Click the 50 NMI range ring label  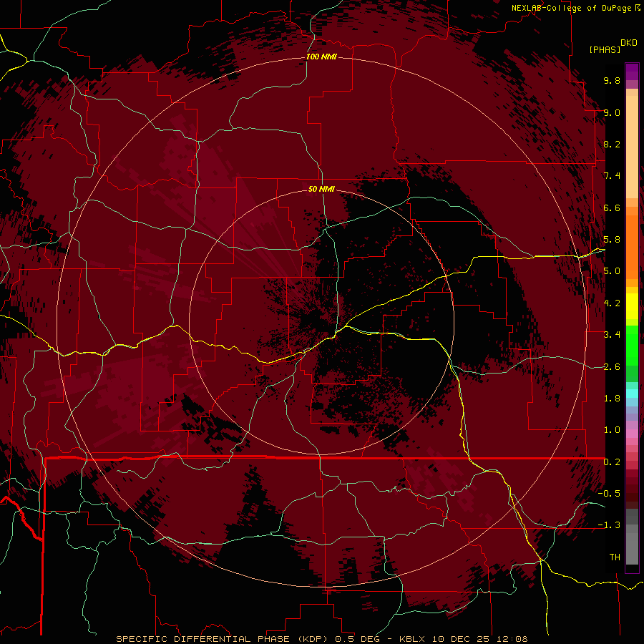[321, 189]
